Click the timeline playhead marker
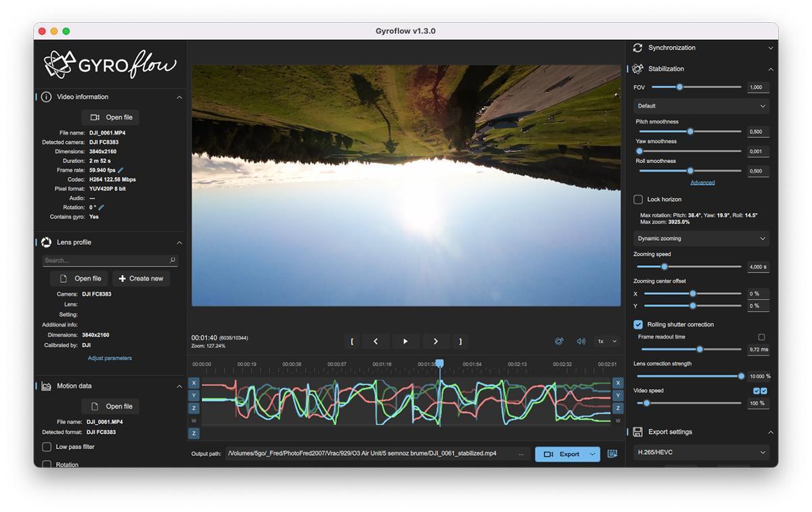This screenshot has height=512, width=812. [x=440, y=364]
